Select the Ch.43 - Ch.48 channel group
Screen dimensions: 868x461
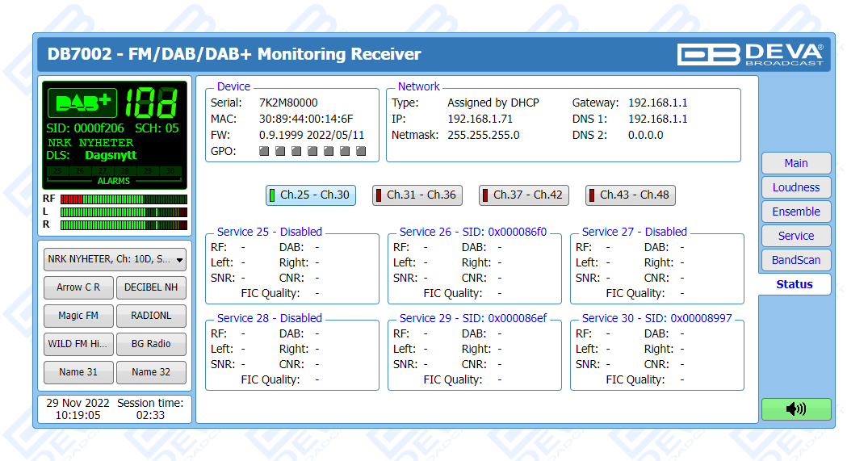pyautogui.click(x=630, y=195)
